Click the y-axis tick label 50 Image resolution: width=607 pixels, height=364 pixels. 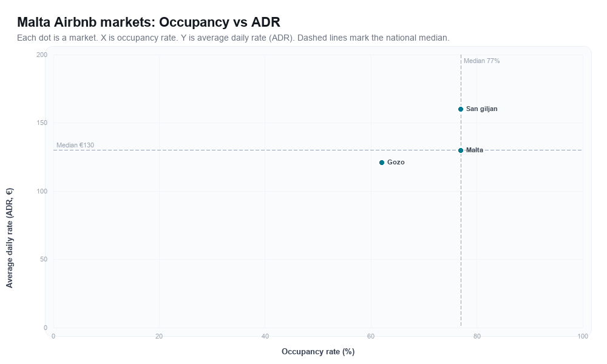pyautogui.click(x=44, y=259)
